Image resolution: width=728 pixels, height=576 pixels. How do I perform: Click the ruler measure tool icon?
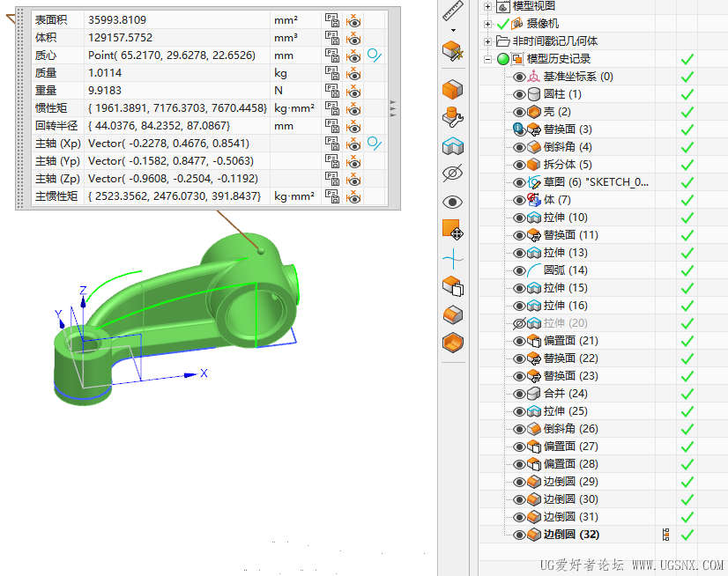(x=453, y=11)
